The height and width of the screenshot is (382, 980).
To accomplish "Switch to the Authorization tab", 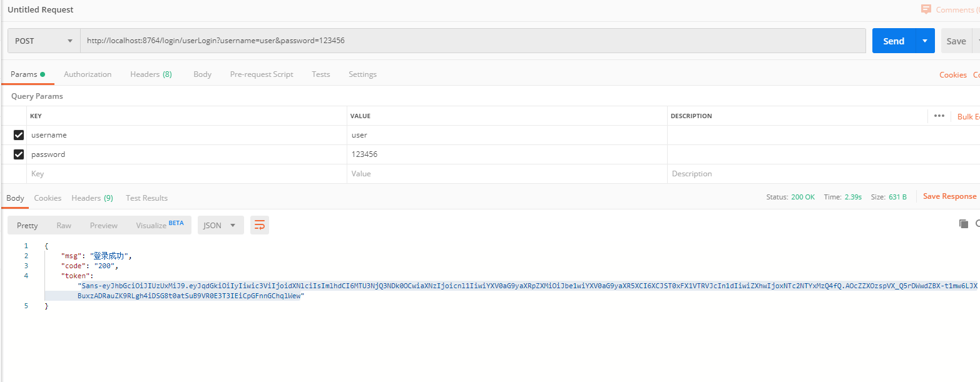I will tap(88, 74).
